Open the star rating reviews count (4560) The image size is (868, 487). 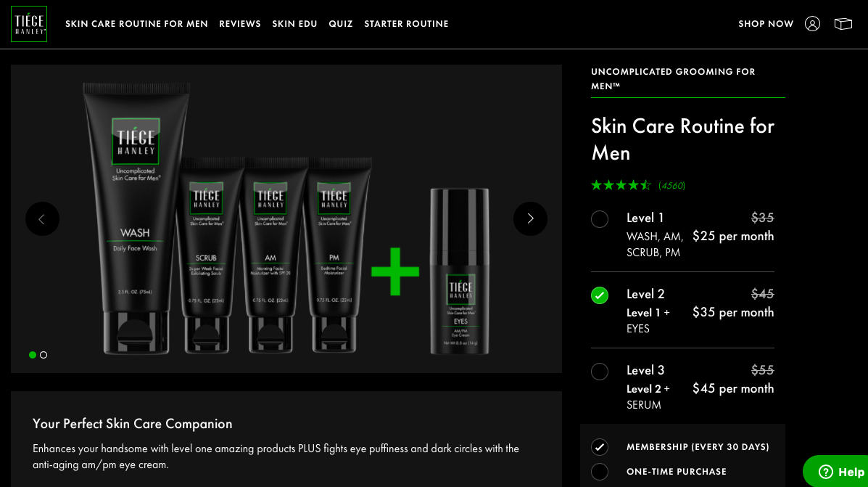[x=671, y=186]
